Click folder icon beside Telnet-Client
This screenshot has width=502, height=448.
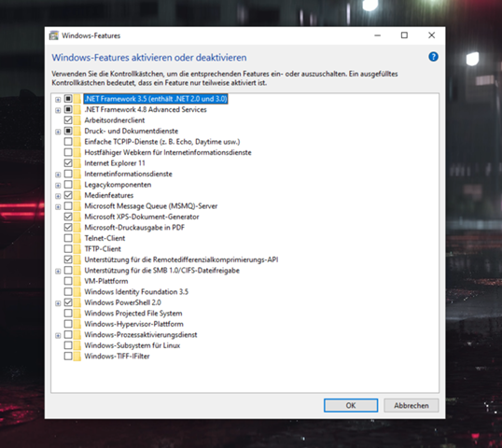pos(77,238)
